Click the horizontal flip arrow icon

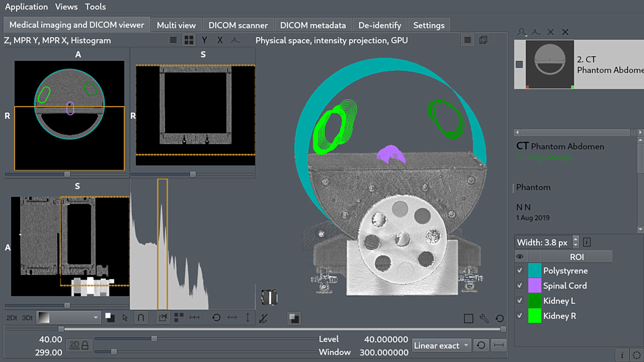click(x=232, y=318)
